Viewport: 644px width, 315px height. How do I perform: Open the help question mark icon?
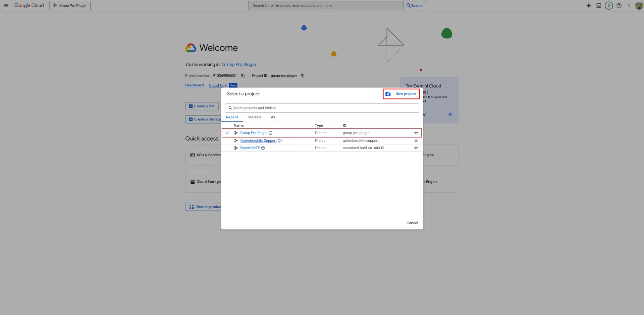pos(619,5)
